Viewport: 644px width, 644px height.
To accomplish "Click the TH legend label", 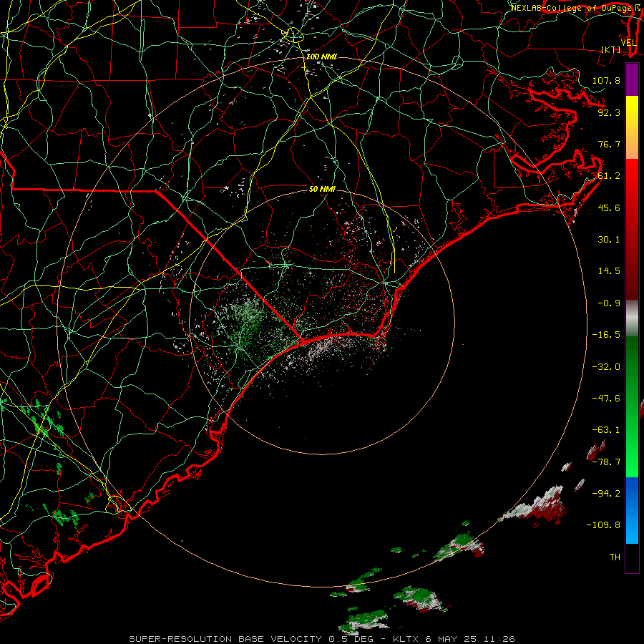I will (615, 557).
